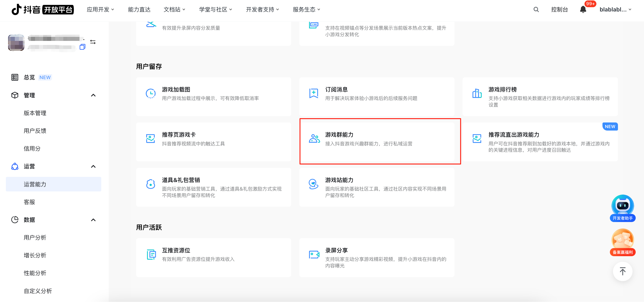This screenshot has width=644, height=302.
Task: Expand the 文档站 dropdown menu
Action: [x=174, y=9]
